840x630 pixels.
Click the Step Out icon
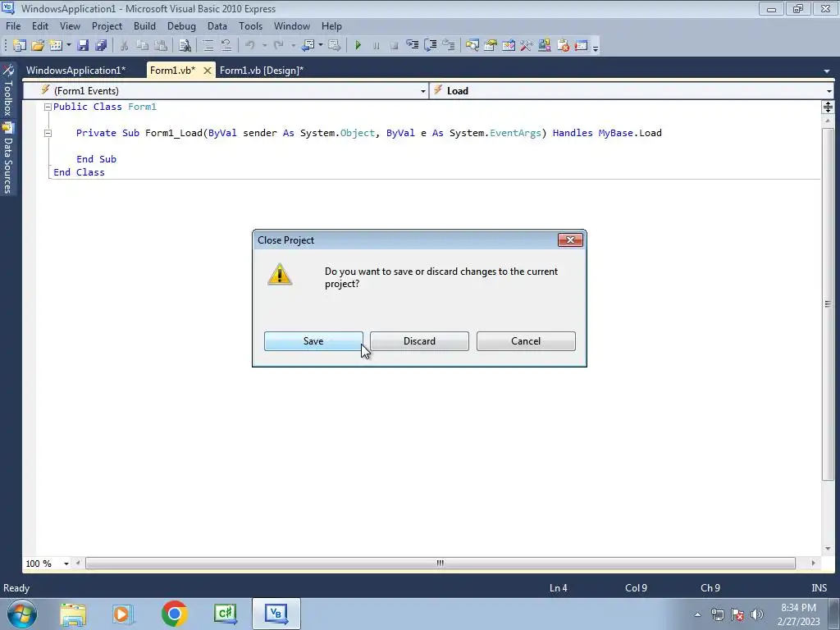[449, 46]
